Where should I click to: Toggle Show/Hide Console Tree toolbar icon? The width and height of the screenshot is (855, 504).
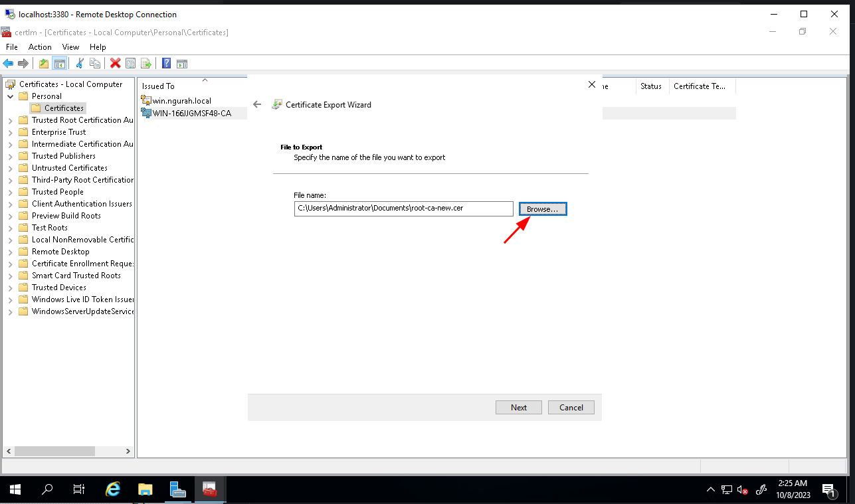[59, 63]
